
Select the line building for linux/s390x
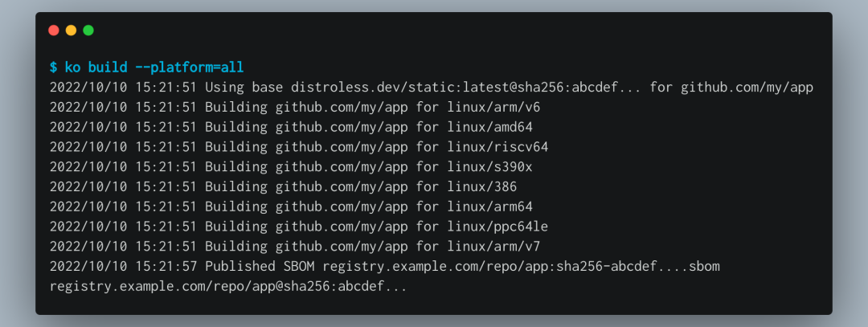(290, 167)
